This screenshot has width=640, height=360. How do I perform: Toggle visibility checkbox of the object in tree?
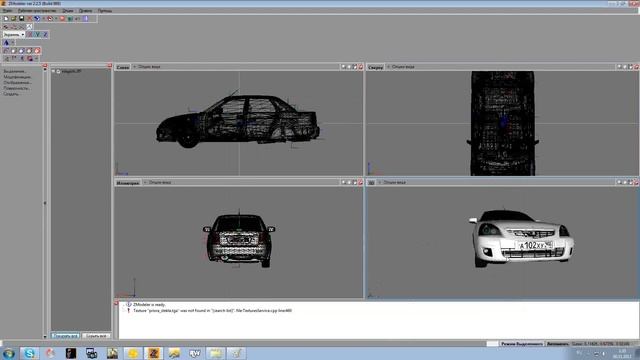[x=58, y=71]
